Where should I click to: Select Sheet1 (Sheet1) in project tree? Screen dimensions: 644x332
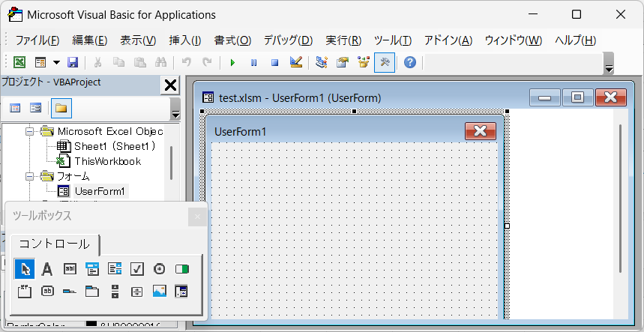(x=115, y=146)
